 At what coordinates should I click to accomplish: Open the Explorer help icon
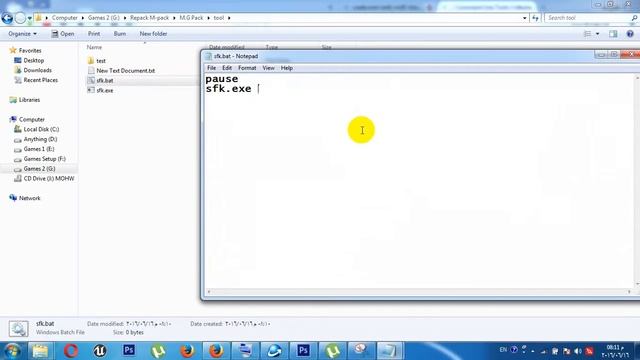[x=630, y=34]
